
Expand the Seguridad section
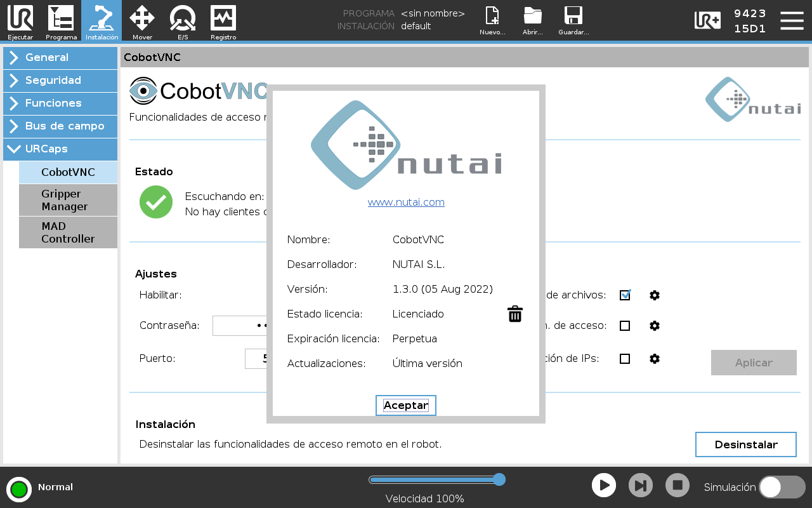click(x=60, y=81)
